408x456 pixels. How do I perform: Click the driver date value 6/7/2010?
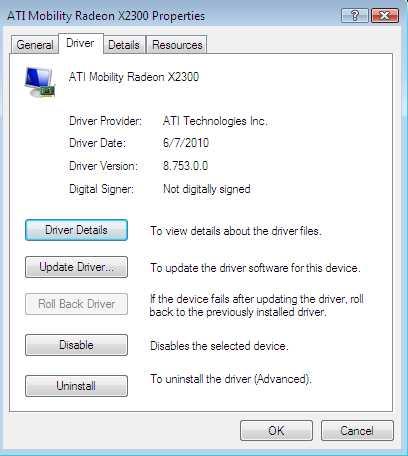point(186,143)
